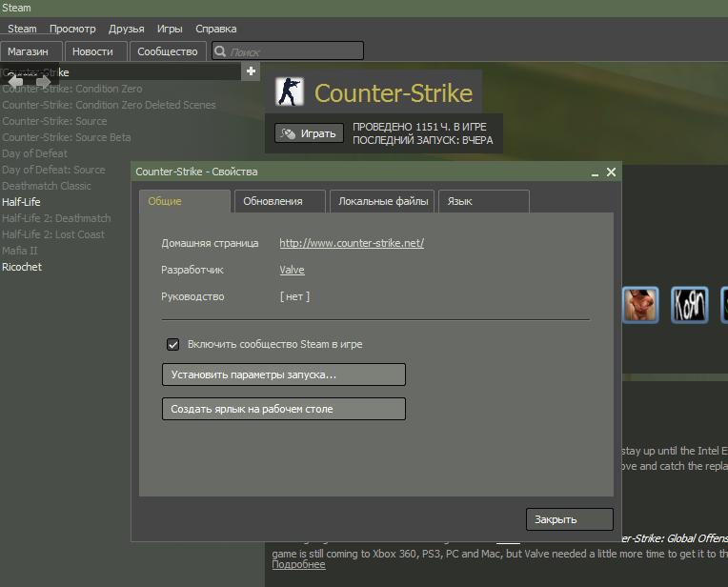728x587 pixels.
Task: Select the Локальные файлы tab
Action: [x=382, y=201]
